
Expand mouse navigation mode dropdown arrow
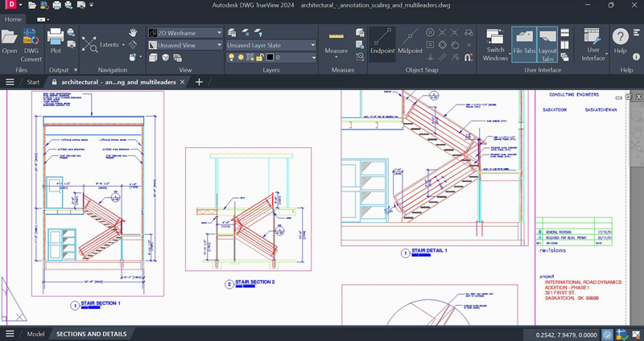tap(140, 56)
